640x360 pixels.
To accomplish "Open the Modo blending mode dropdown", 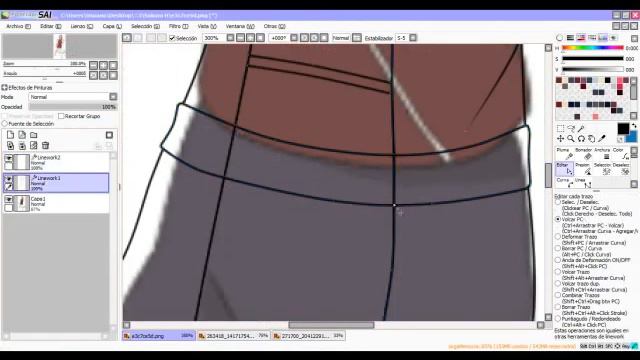I will tap(73, 97).
